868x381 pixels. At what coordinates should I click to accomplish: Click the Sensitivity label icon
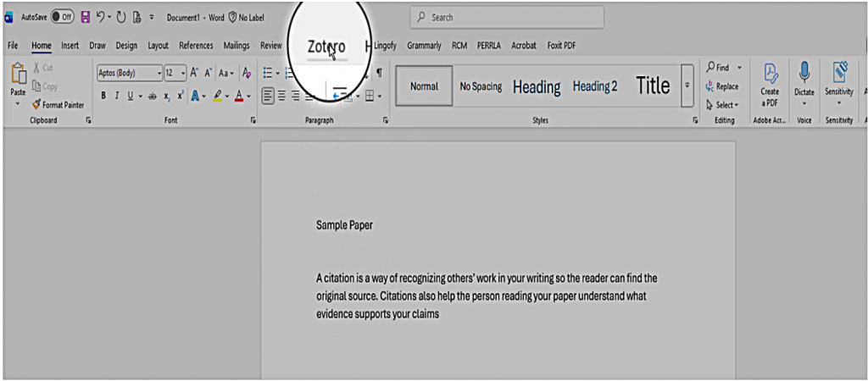click(839, 85)
